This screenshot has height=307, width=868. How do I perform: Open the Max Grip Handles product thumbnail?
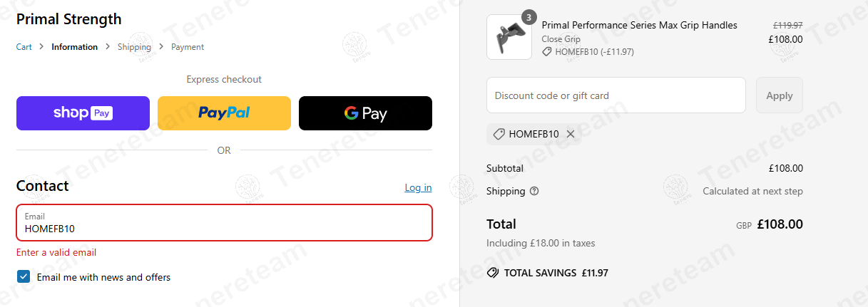click(509, 37)
